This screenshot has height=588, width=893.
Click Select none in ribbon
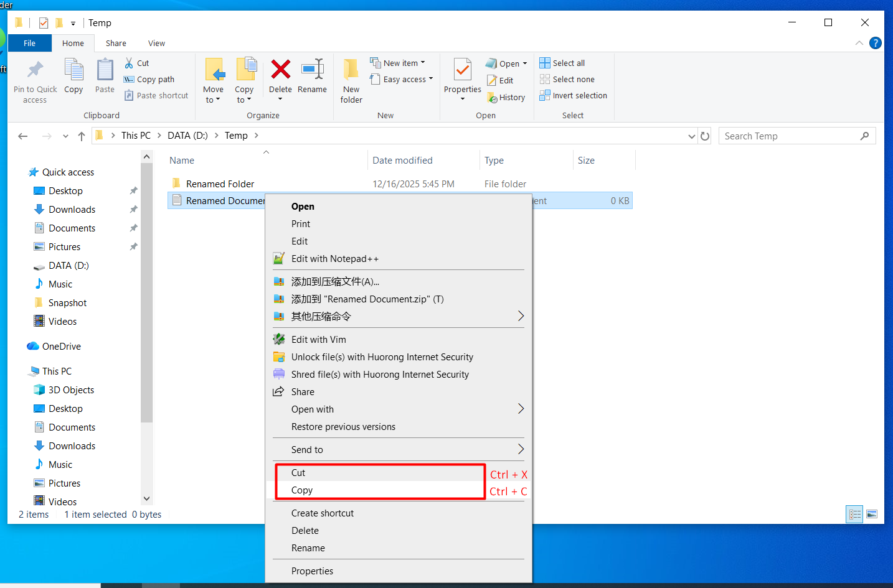(567, 79)
